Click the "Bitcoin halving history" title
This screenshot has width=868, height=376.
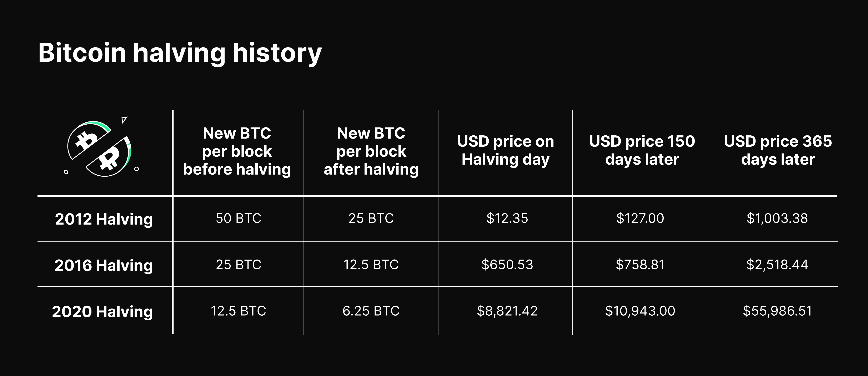(180, 53)
